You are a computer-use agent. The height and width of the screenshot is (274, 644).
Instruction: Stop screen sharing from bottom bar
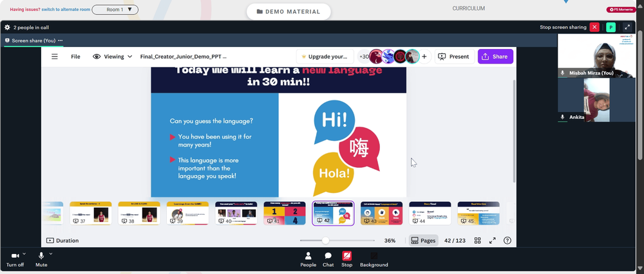[346, 259]
